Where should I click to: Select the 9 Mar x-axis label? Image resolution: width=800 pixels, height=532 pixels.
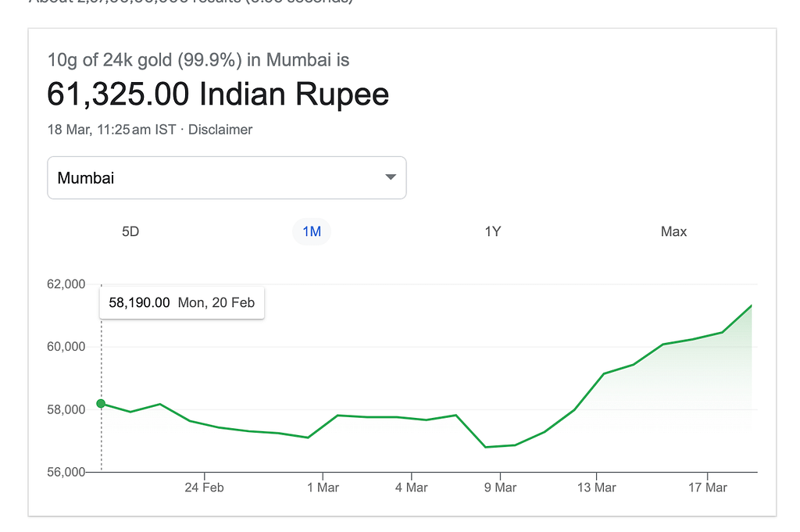pyautogui.click(x=500, y=487)
